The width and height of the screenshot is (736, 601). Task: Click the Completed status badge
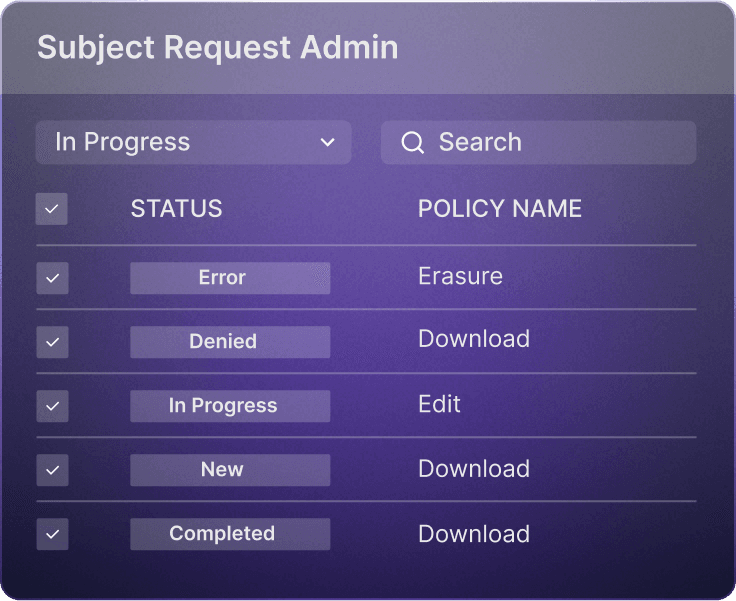coord(230,534)
